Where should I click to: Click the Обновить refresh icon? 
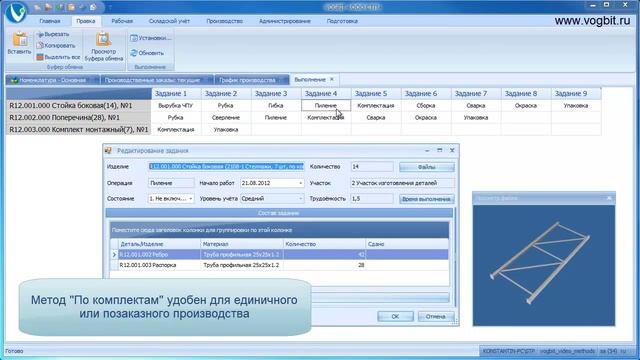[134, 53]
